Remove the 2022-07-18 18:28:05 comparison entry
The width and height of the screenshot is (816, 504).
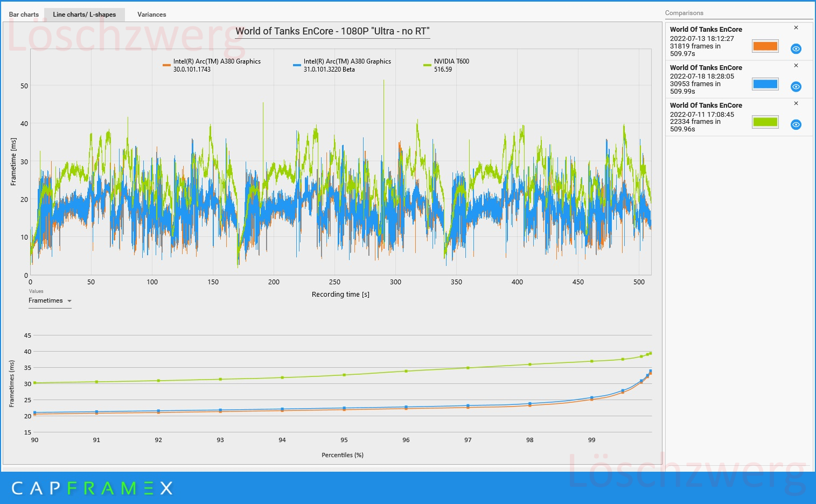point(796,66)
